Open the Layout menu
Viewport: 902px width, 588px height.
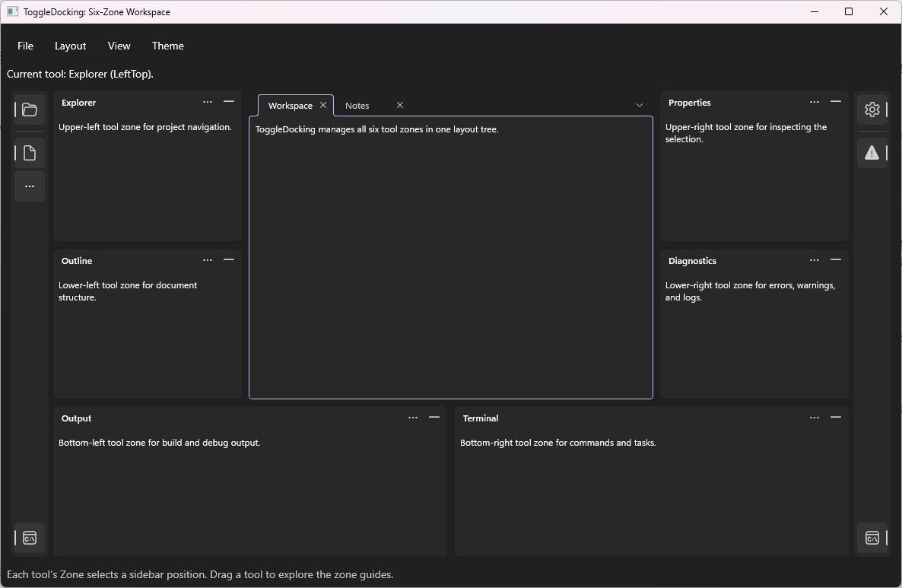pyautogui.click(x=70, y=46)
